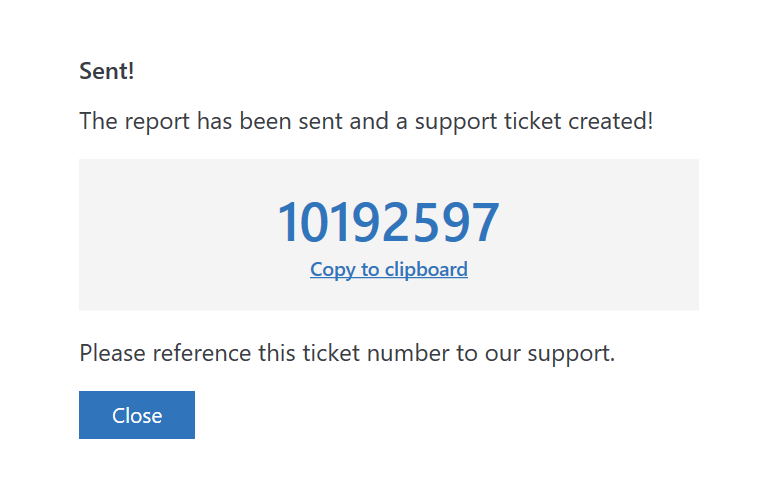This screenshot has height=503, width=777.
Task: Close the sent confirmation dialog
Action: point(137,415)
